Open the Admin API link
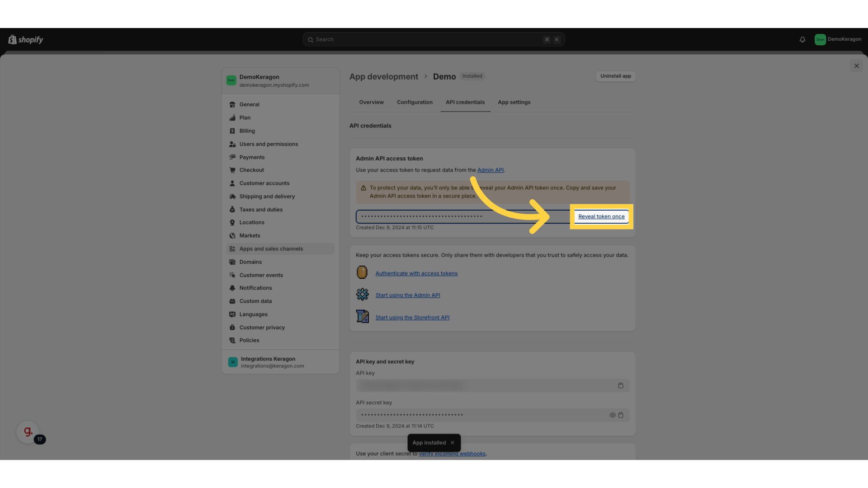Image resolution: width=868 pixels, height=488 pixels. [491, 170]
